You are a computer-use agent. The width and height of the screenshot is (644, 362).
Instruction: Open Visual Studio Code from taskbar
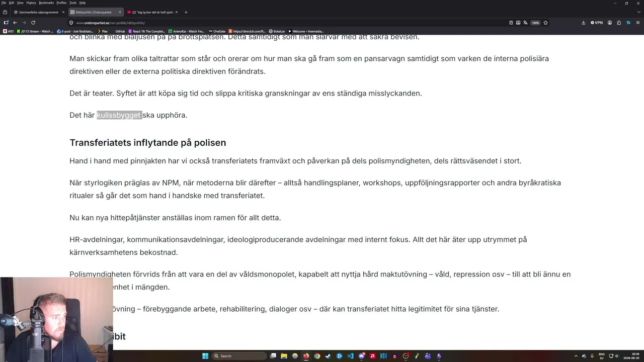(350, 356)
